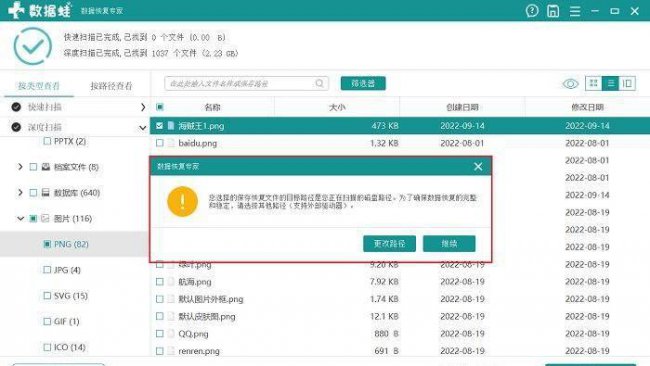Screen dimensions: 650x366
Task: Open the hamburger menu icon
Action: tap(575, 11)
